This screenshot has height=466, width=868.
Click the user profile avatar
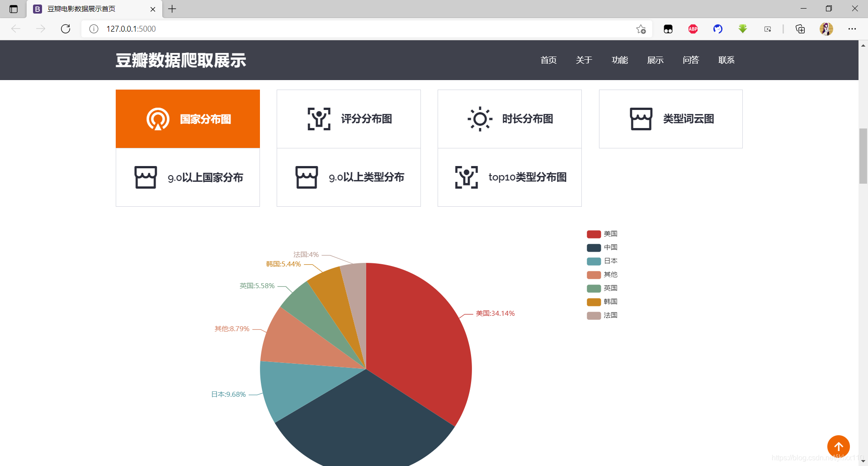tap(826, 29)
